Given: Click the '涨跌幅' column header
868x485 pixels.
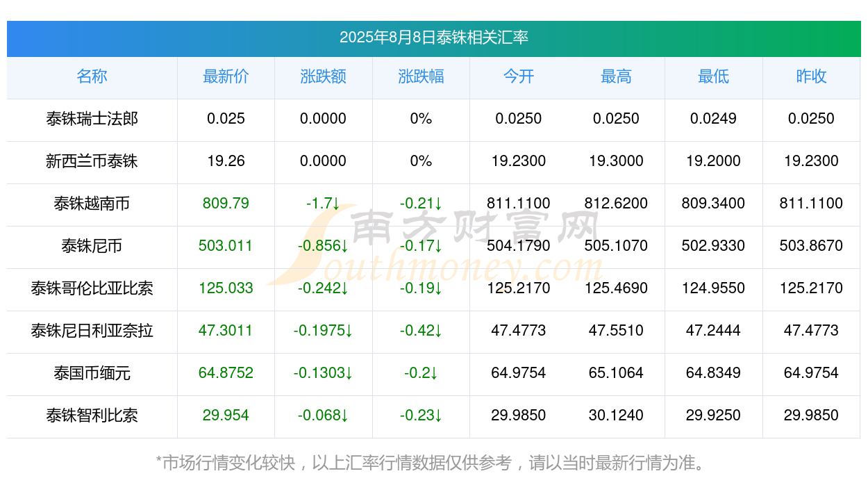Looking at the screenshot, I should point(421,76).
